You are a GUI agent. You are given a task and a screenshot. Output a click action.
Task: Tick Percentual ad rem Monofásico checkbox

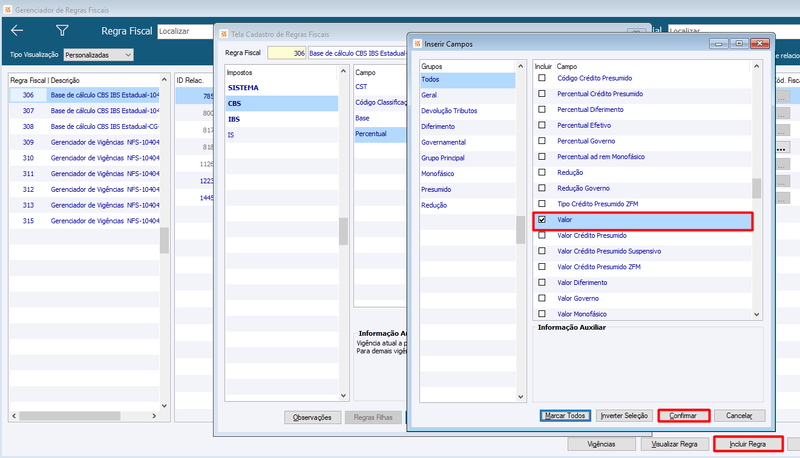(542, 157)
